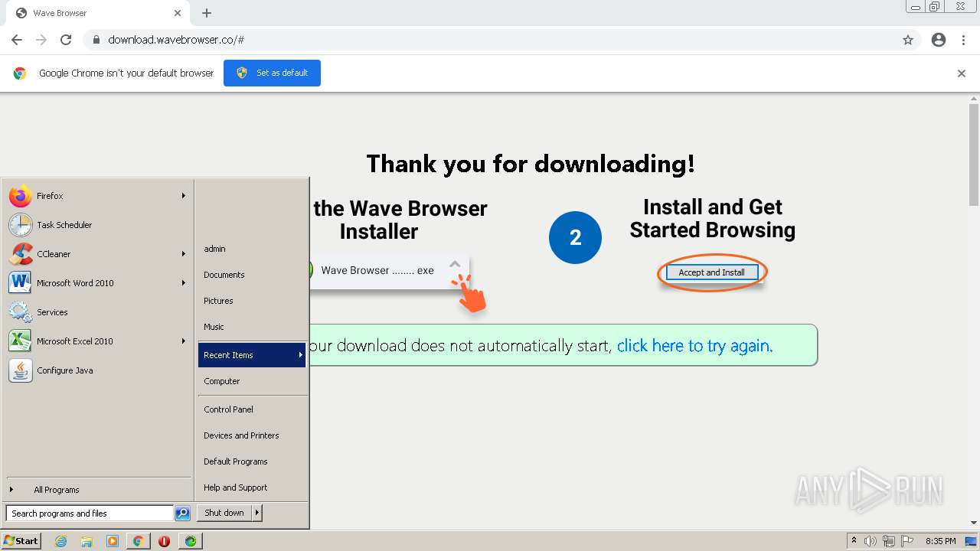Launch Microsoft Excel 2010
980x551 pixels.
[97, 341]
